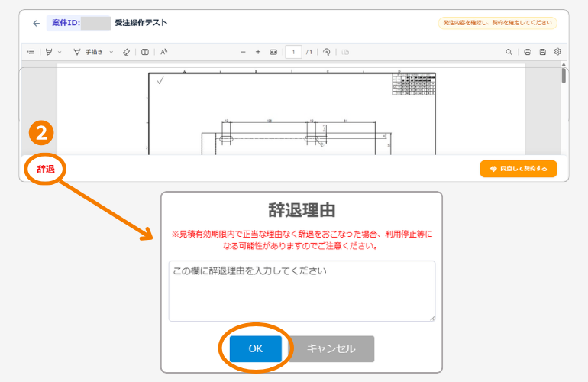Select the highlighter tool in PDF toolbar
Viewport: 588px width, 382px height.
(49, 52)
